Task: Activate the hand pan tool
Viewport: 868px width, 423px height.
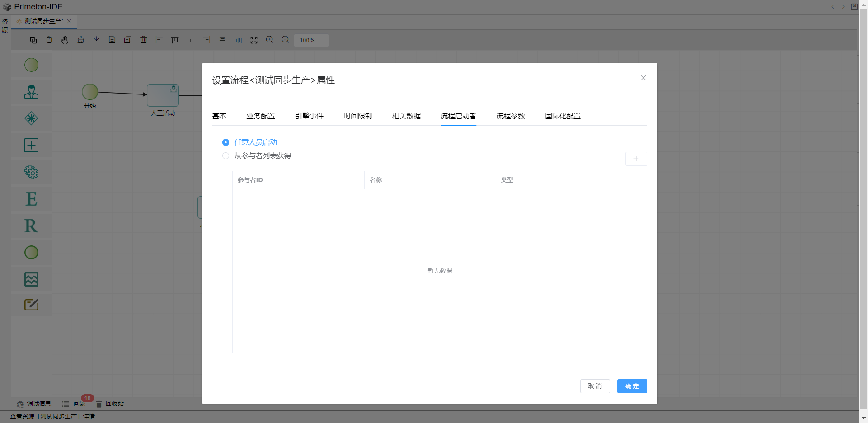Action: coord(65,40)
